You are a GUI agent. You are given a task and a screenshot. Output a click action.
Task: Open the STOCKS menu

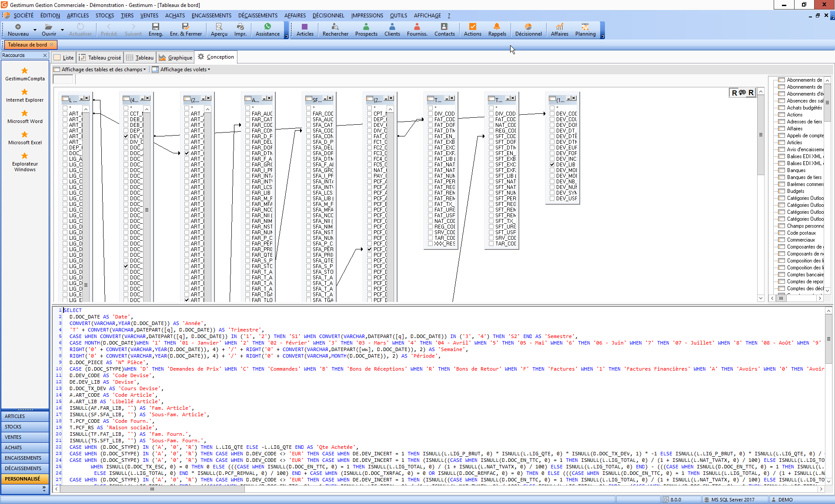(x=104, y=15)
